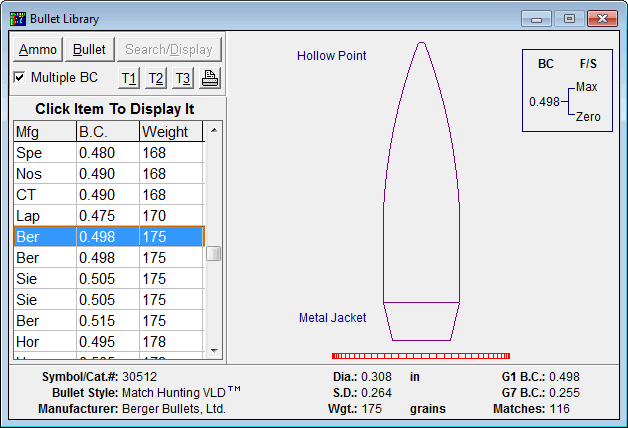Click the B.C. column header
Viewport: 628px width, 428px height.
[108, 132]
